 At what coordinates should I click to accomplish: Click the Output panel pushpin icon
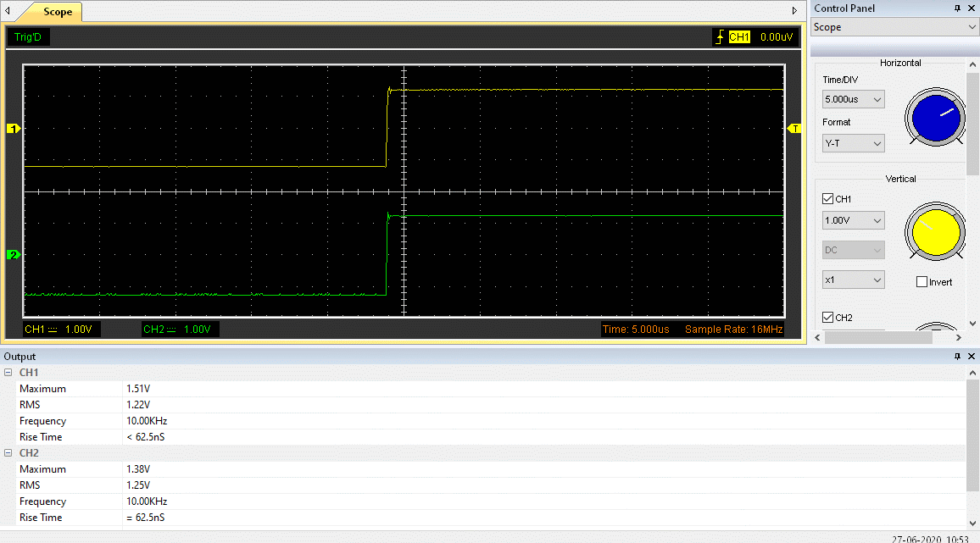click(x=957, y=357)
